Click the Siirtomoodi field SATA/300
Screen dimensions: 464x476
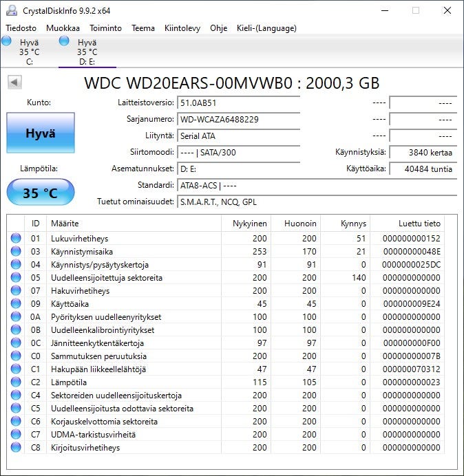[x=238, y=153]
